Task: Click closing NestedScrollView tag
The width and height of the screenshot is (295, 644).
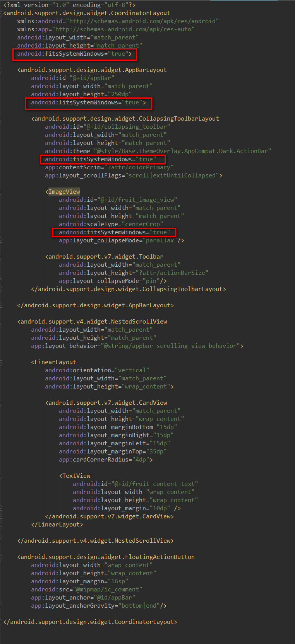Action: pos(95,541)
